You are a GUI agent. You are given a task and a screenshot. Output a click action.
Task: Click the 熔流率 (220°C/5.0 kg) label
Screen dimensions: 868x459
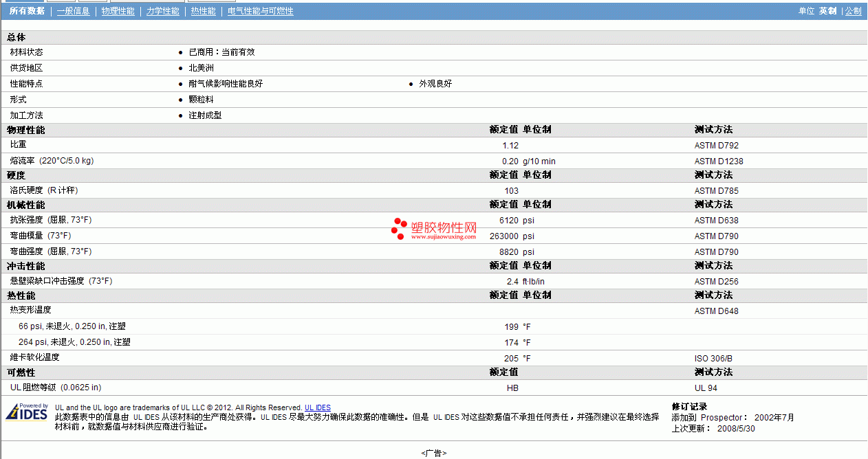pyautogui.click(x=52, y=161)
